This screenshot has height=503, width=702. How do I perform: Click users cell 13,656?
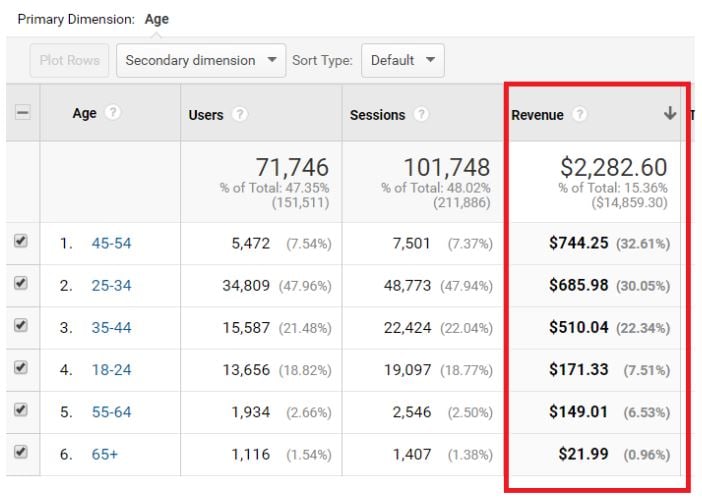coord(246,370)
